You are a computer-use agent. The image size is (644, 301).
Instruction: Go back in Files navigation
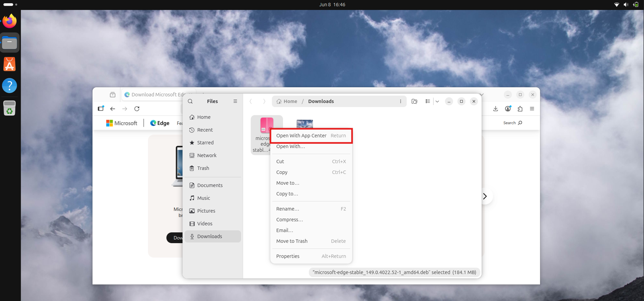pos(251,101)
